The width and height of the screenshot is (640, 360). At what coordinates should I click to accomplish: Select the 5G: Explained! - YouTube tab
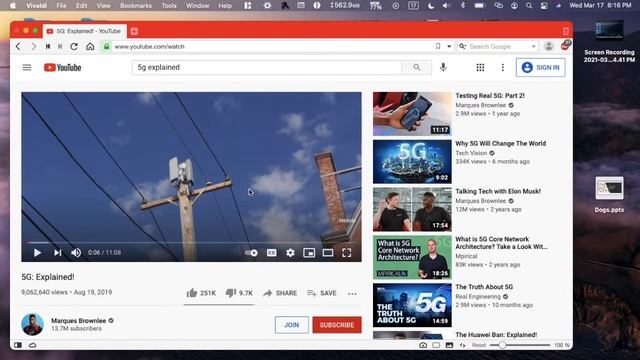84,31
